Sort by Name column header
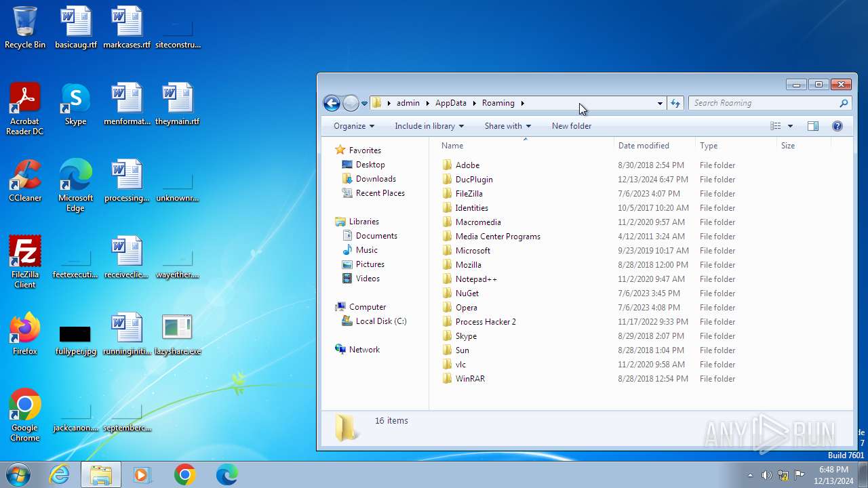 [x=525, y=146]
